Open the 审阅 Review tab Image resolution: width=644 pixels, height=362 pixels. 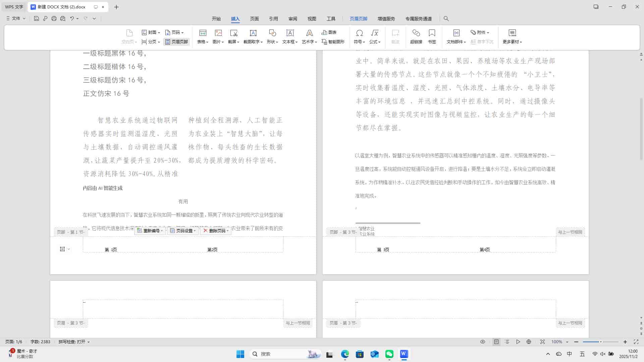(x=293, y=19)
